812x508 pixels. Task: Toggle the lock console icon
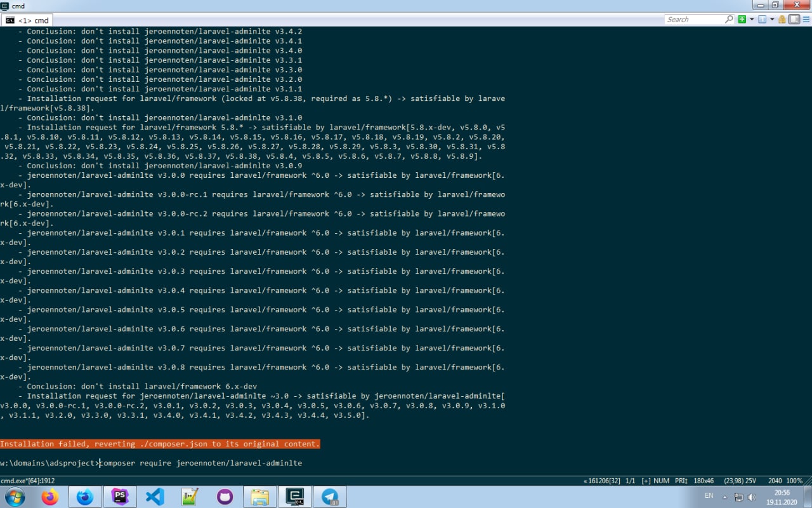(782, 19)
